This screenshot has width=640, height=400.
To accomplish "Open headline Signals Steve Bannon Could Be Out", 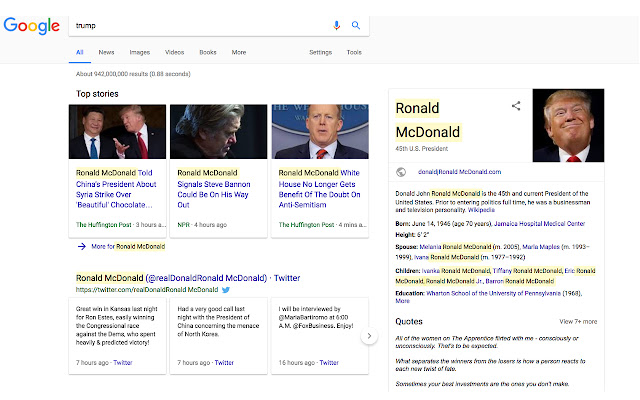I will tap(214, 189).
